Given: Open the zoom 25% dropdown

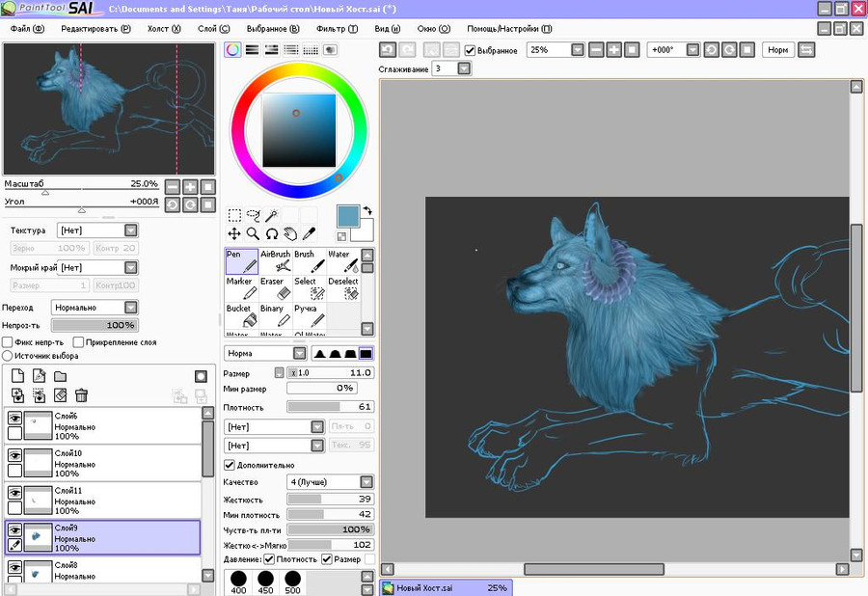Looking at the screenshot, I should click(578, 50).
